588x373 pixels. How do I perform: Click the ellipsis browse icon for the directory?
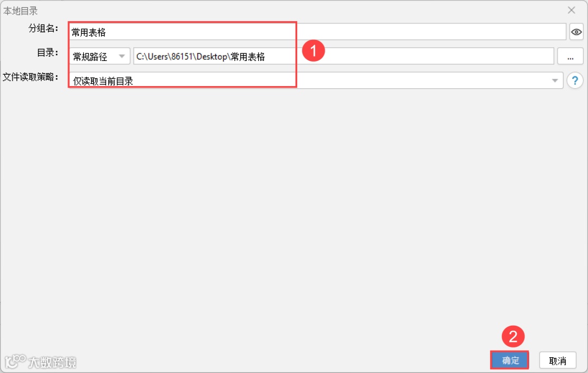coord(570,56)
